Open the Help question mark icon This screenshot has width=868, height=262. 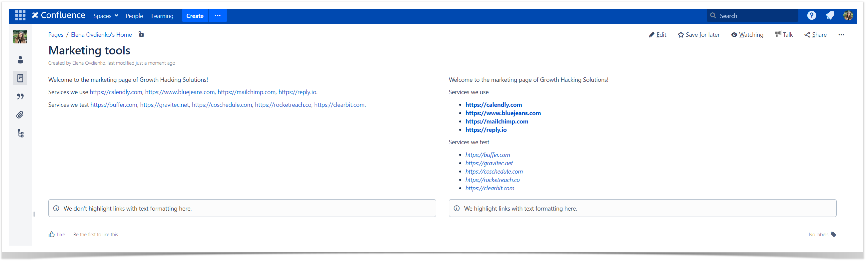(811, 16)
